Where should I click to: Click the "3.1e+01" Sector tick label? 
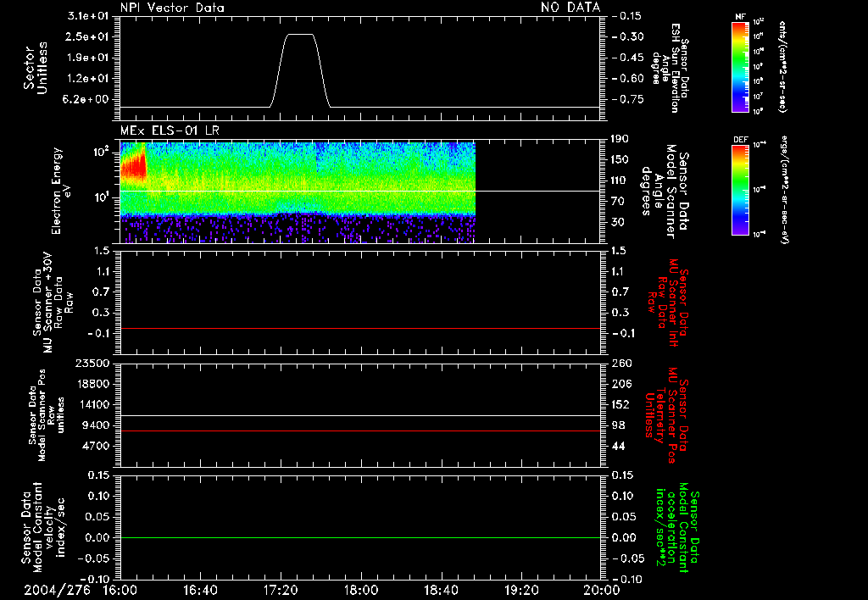pos(88,16)
